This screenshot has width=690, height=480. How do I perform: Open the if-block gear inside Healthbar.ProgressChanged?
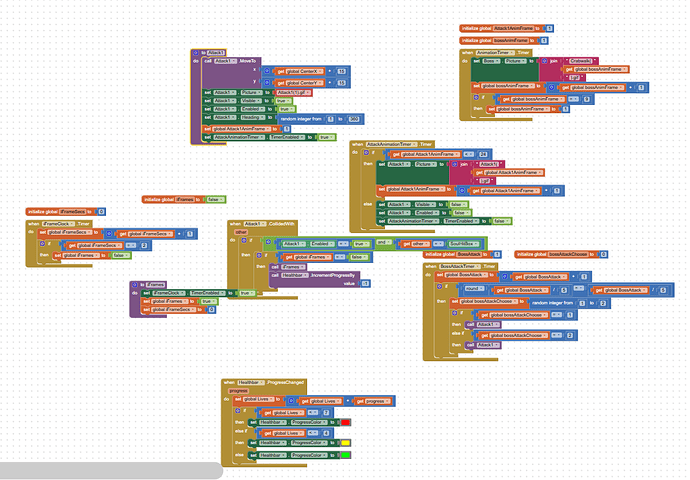point(239,412)
